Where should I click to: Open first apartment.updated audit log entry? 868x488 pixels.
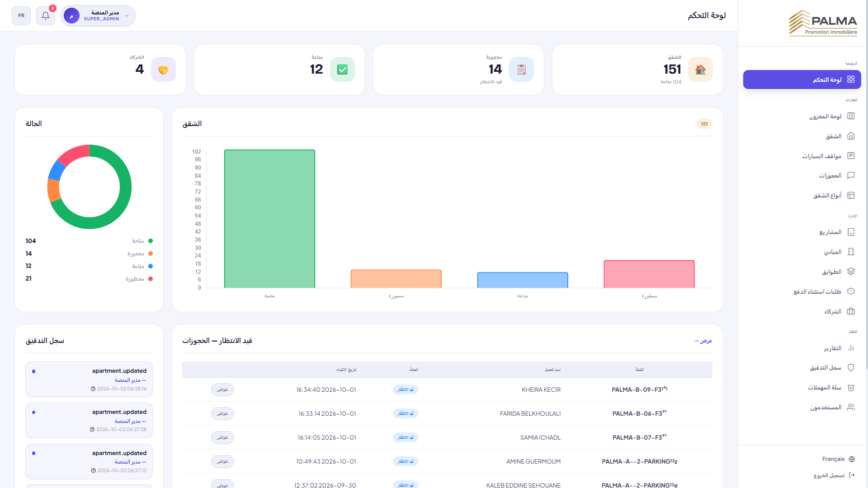coord(89,379)
